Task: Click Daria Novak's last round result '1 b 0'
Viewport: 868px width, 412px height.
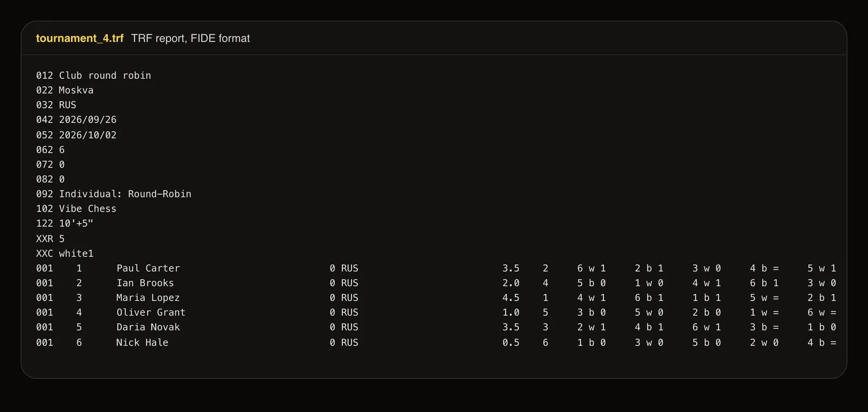Action: tap(822, 327)
